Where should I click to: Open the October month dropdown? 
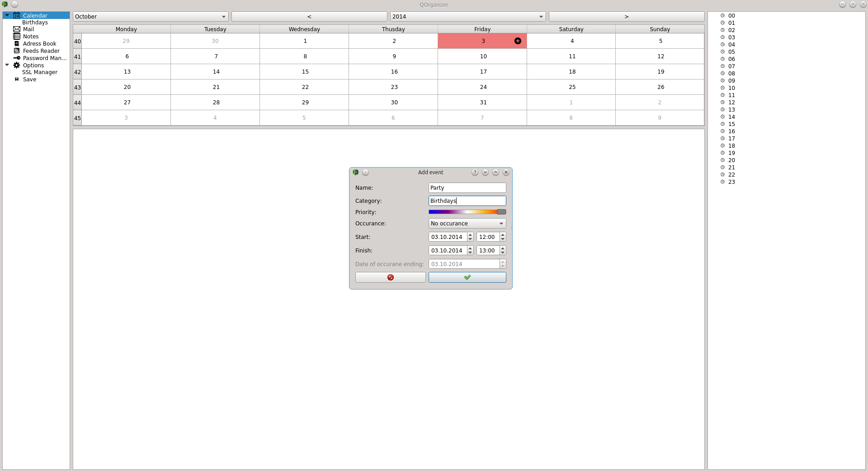[x=151, y=17]
